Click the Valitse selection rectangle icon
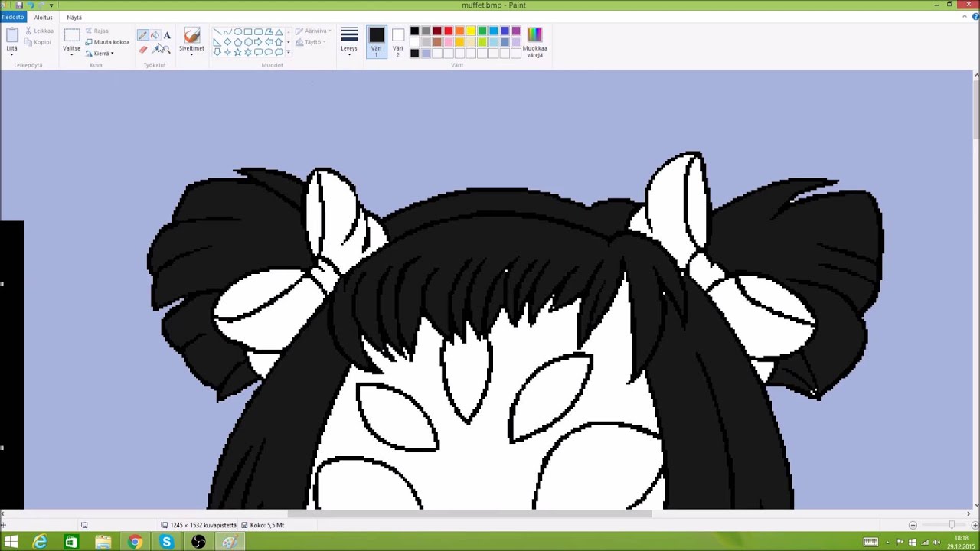980x551 pixels. coord(71,36)
